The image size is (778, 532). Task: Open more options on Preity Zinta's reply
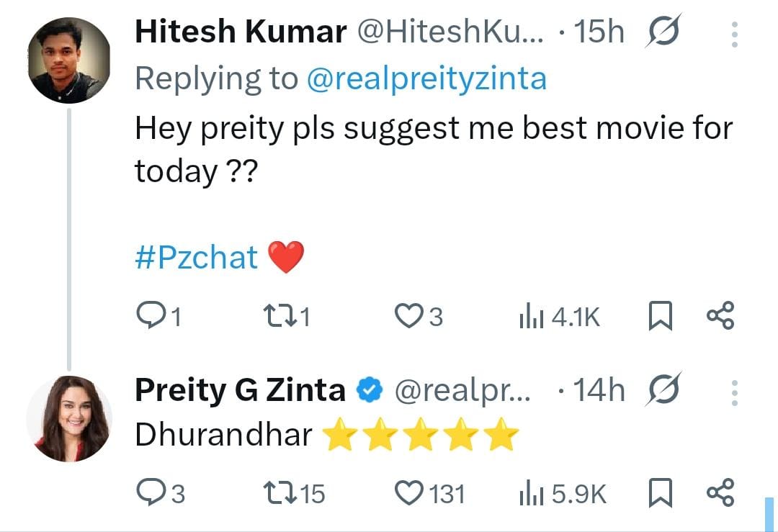click(735, 392)
